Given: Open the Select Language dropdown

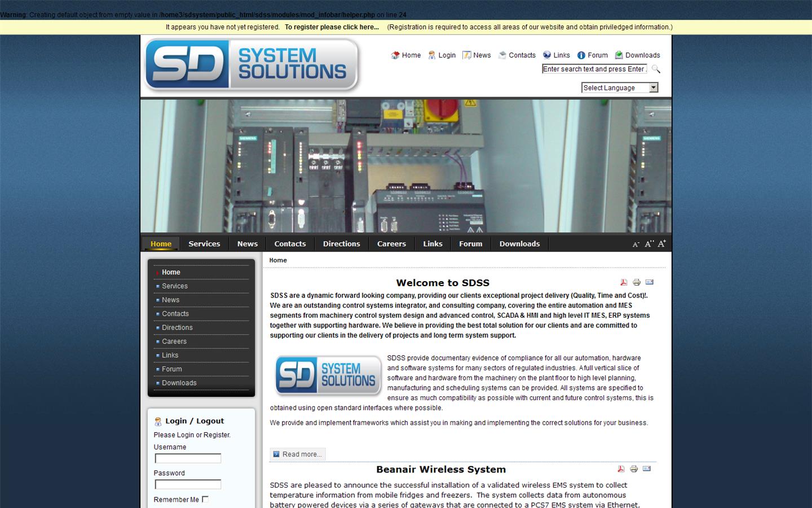Looking at the screenshot, I should [620, 87].
